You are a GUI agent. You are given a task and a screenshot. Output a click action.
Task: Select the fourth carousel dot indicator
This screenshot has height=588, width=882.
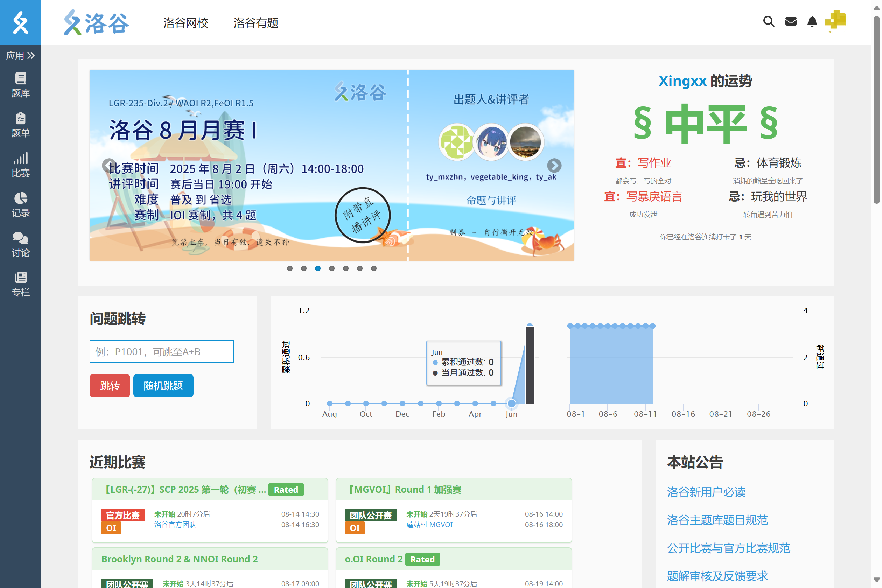pyautogui.click(x=331, y=268)
